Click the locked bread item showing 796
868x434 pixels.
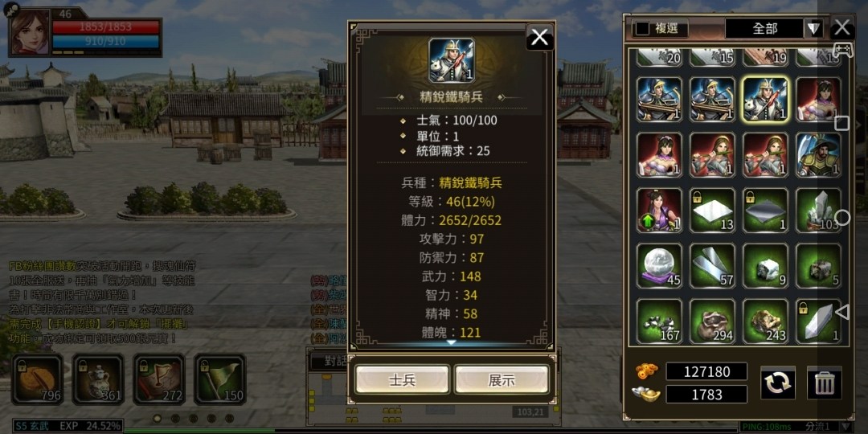(38, 379)
